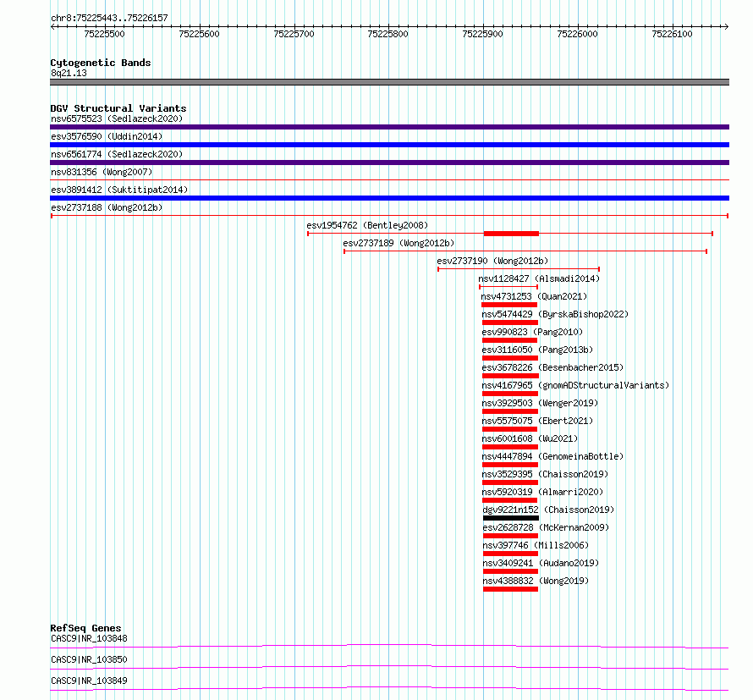
Task: Click nsv4167965 (gnomADStructuralVariants) label
Action: 575,385
